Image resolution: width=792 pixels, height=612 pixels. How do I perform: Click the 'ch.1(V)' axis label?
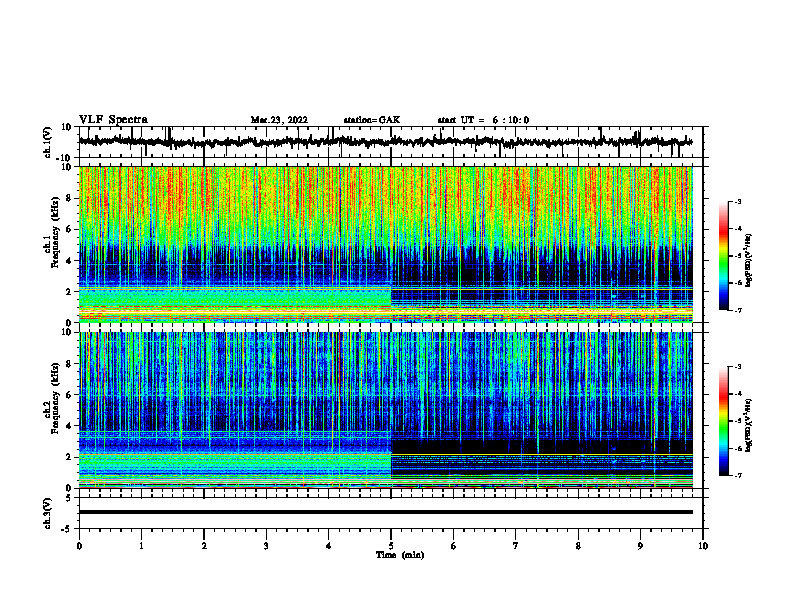(47, 142)
